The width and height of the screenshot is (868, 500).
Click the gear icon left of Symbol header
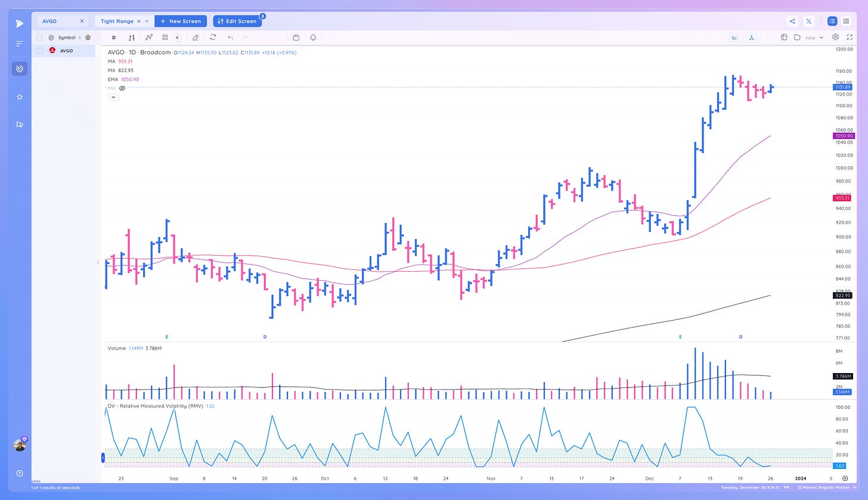pos(51,38)
